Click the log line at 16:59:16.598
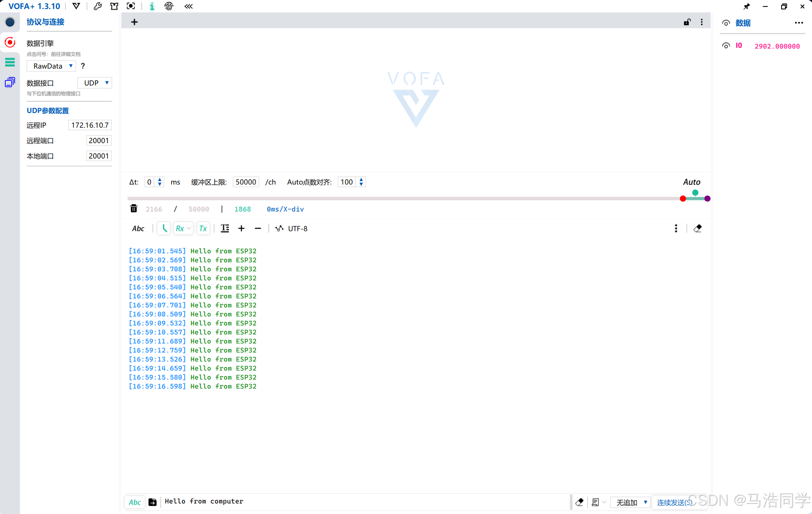812x514 pixels. (x=192, y=386)
